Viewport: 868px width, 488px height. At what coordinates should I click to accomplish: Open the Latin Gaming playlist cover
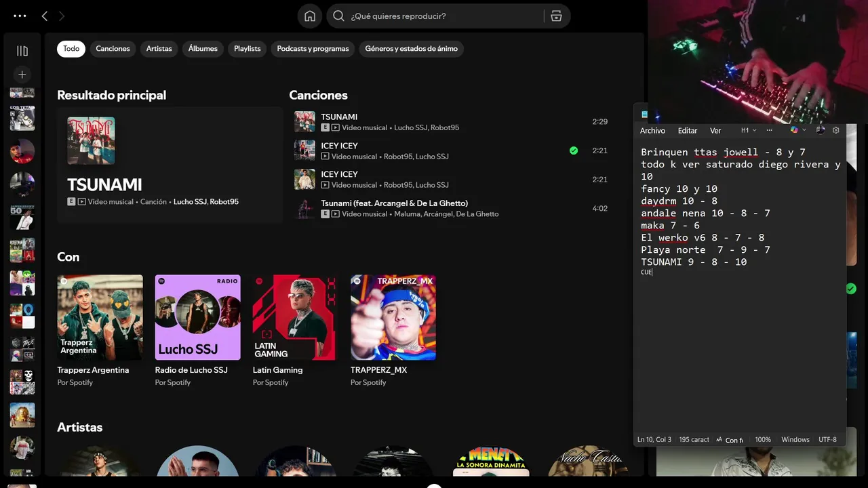click(x=295, y=317)
